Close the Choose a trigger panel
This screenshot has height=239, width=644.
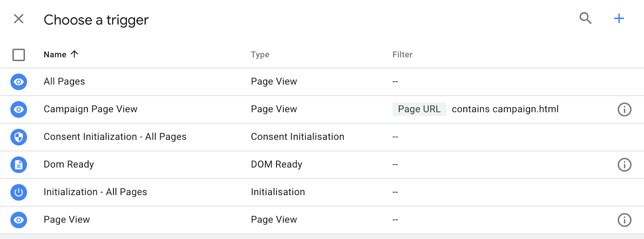(x=19, y=18)
